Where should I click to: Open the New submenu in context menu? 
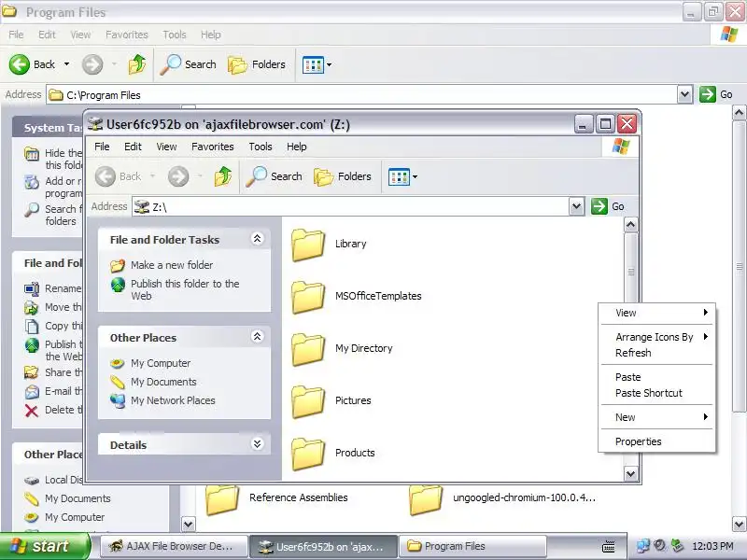[657, 417]
